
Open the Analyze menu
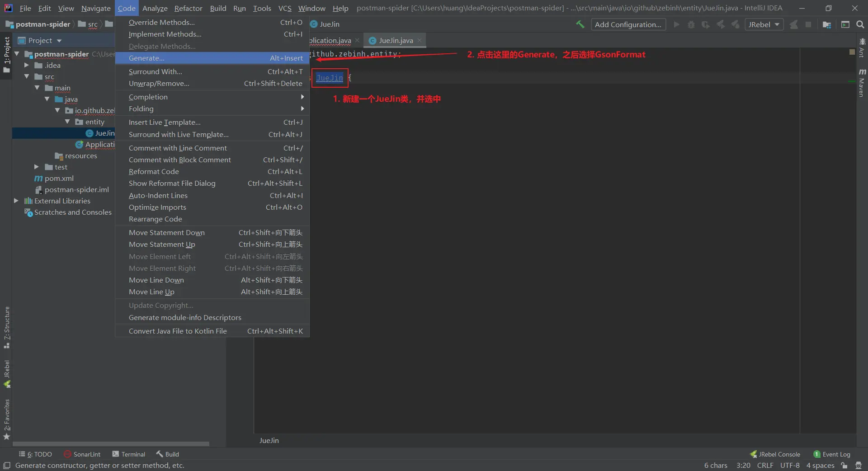click(155, 8)
